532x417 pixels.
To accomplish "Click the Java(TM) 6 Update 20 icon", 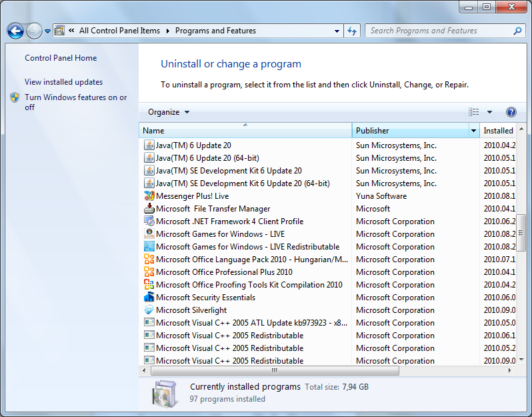I will click(x=149, y=145).
